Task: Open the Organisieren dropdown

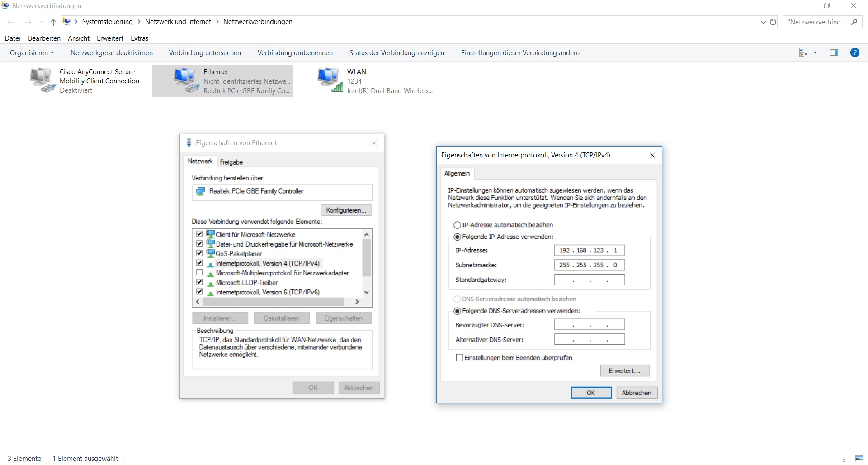Action: pos(32,53)
